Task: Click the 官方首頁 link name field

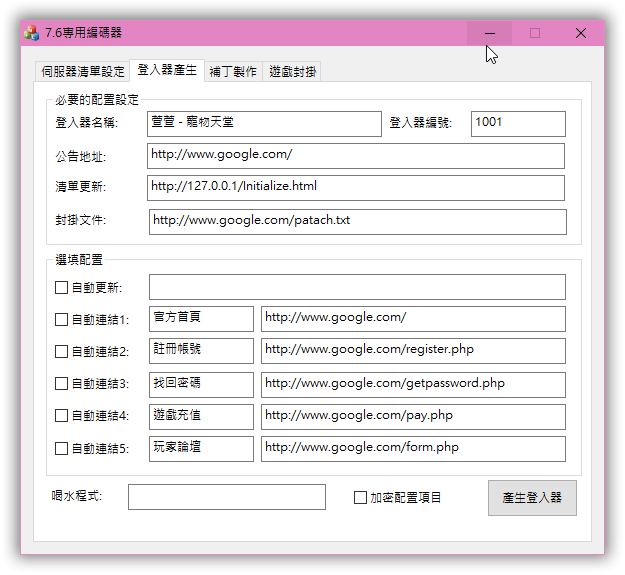Action: [201, 319]
